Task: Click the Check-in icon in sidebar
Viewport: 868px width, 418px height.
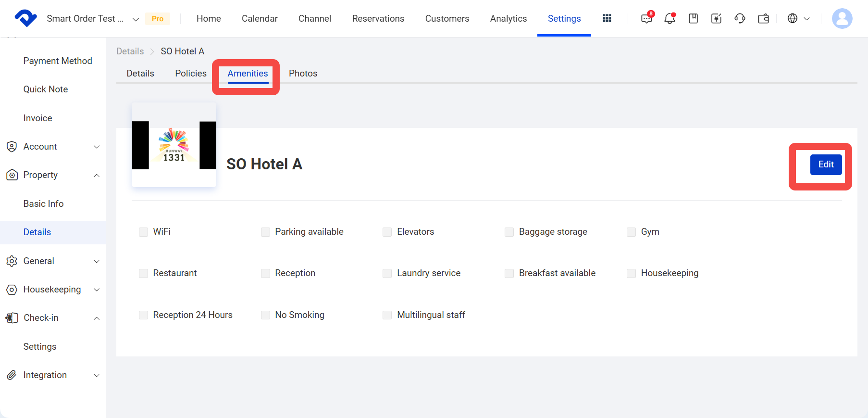Action: point(12,318)
